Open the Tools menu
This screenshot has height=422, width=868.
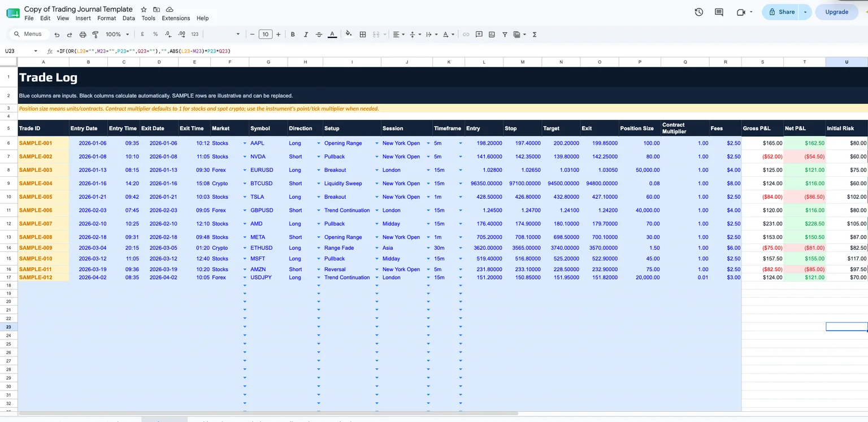[x=149, y=18]
